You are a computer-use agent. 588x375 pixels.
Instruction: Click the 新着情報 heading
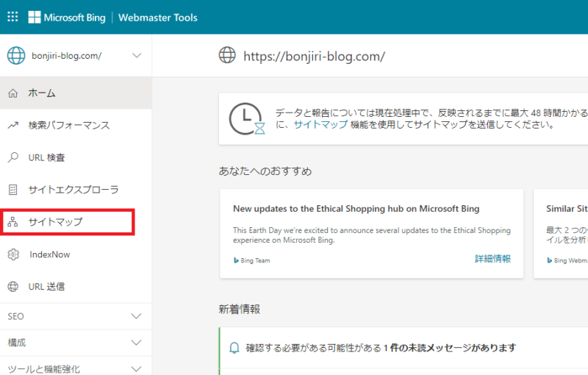240,310
